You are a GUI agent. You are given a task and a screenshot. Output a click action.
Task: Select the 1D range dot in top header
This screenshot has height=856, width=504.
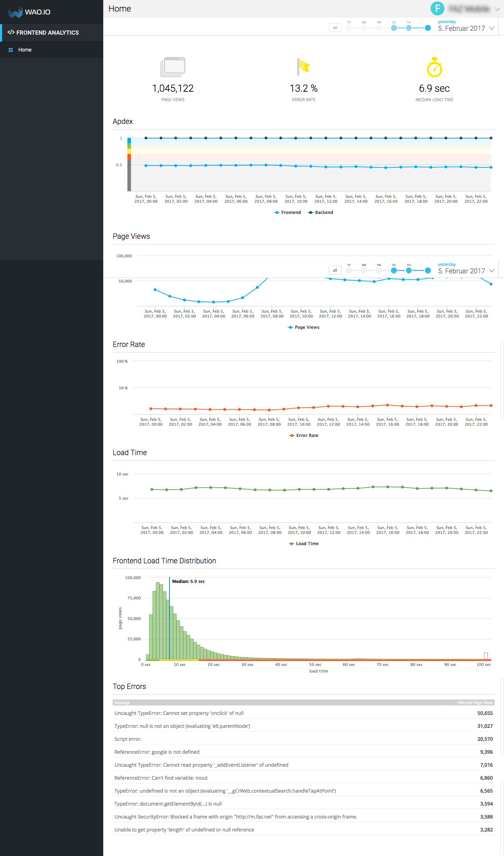point(394,28)
